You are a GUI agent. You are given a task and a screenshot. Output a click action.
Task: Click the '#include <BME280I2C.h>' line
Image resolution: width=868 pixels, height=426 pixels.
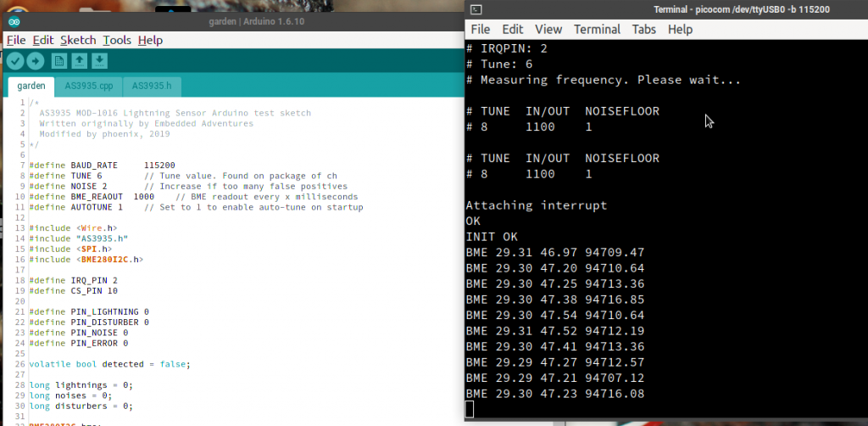click(x=86, y=260)
